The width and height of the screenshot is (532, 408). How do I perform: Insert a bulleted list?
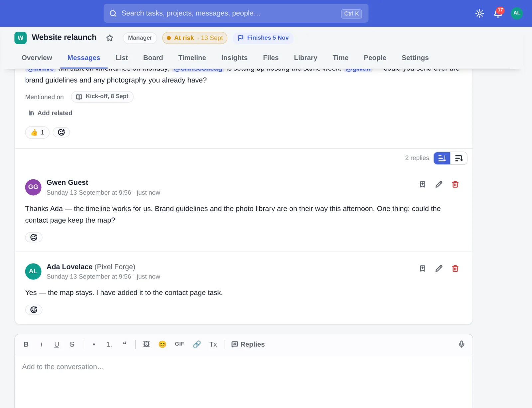[94, 344]
